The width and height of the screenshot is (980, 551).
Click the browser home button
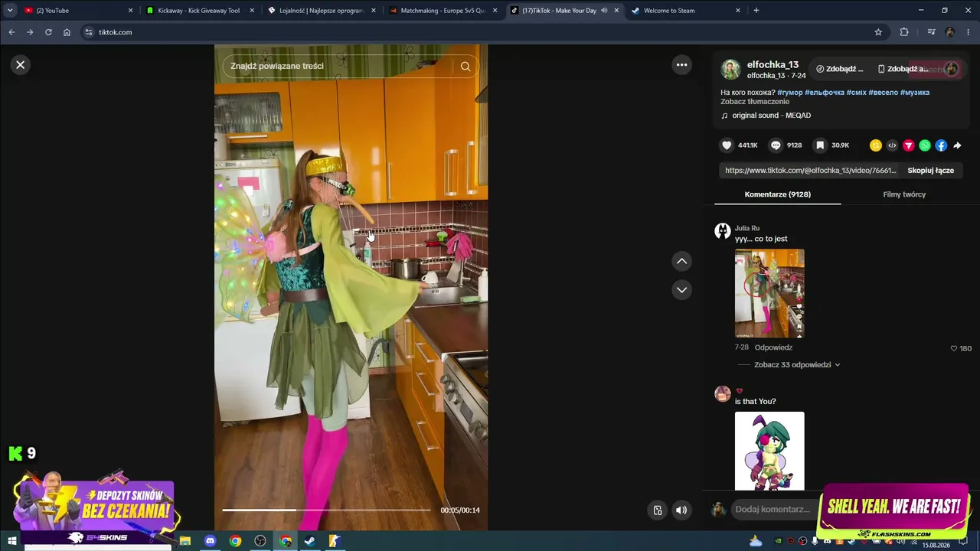[x=67, y=32]
